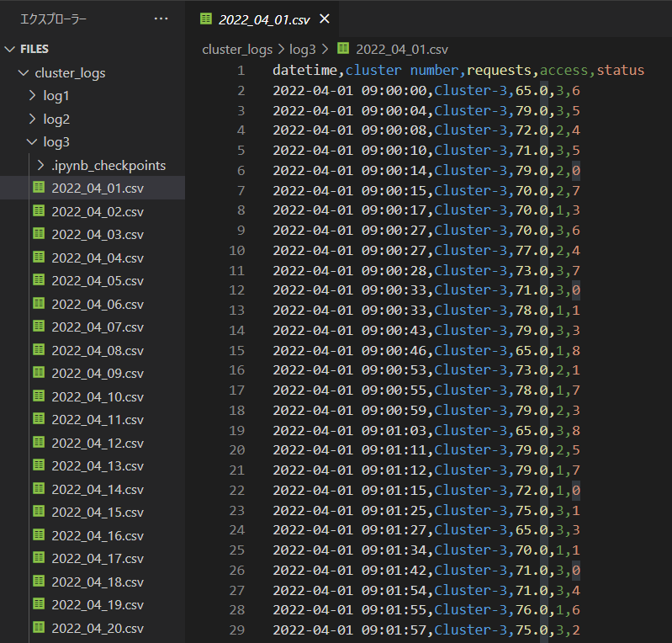Click timestamp 2022-04-01 09:01:57 on line 29
This screenshot has width=672, height=643.
pos(350,630)
